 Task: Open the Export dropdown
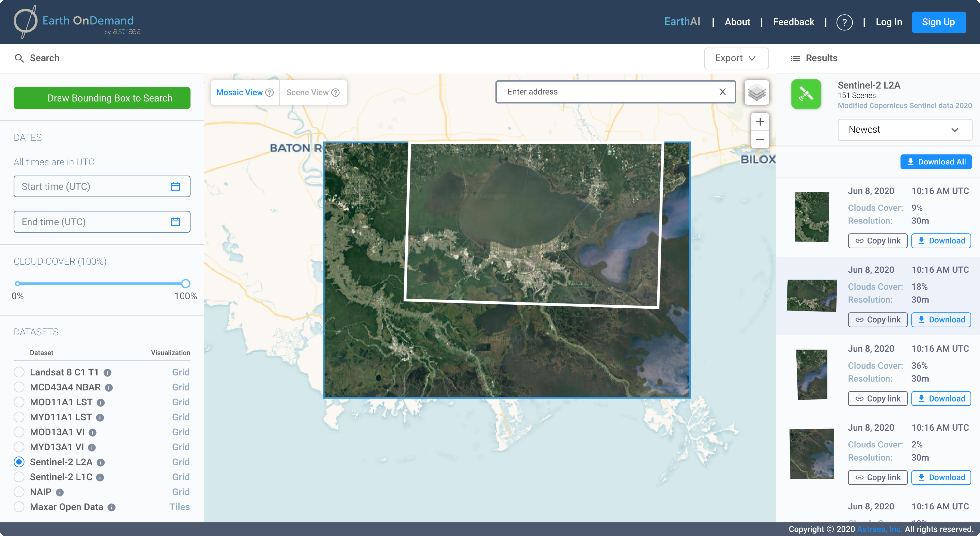[736, 58]
